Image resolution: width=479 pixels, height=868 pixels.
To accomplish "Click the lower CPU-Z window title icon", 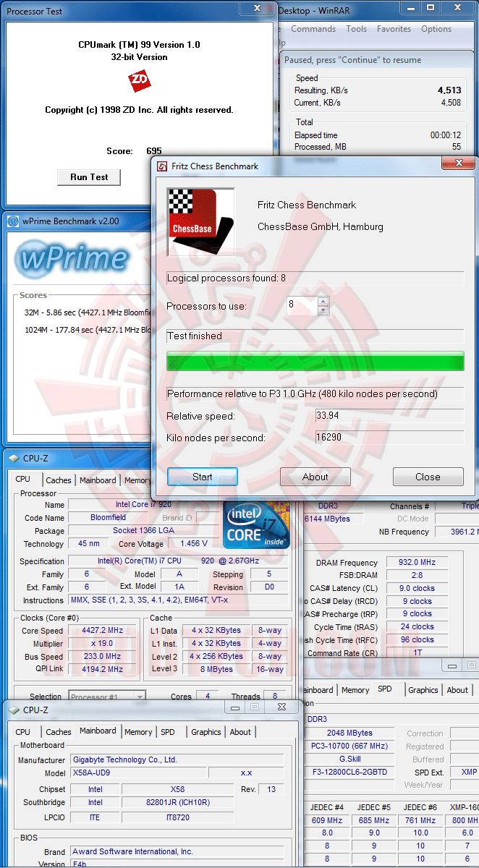I will [x=13, y=710].
